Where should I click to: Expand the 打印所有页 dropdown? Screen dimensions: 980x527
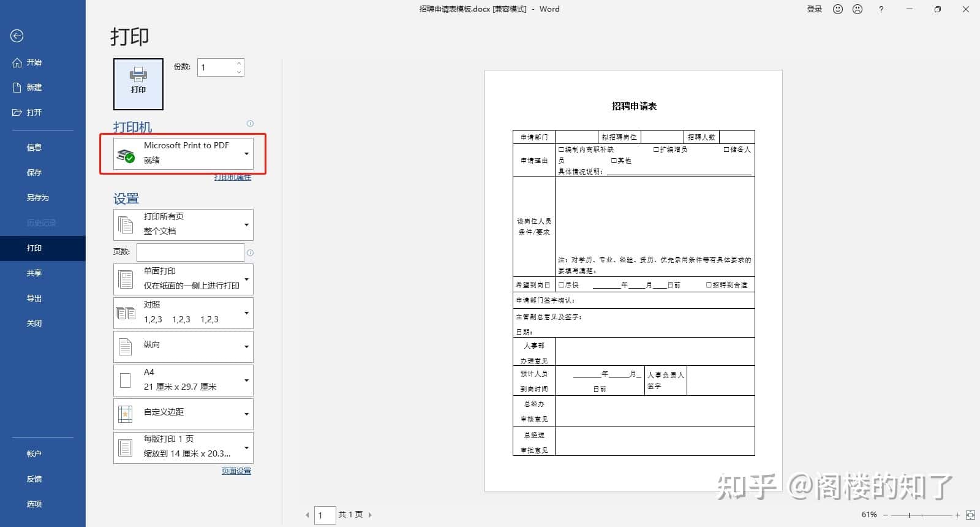pyautogui.click(x=183, y=224)
